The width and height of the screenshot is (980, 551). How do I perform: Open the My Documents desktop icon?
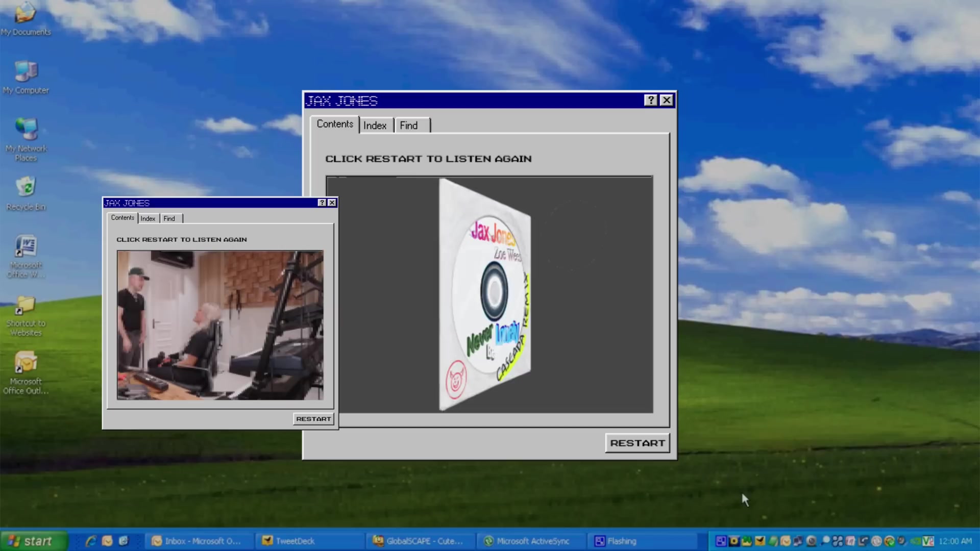[26, 19]
